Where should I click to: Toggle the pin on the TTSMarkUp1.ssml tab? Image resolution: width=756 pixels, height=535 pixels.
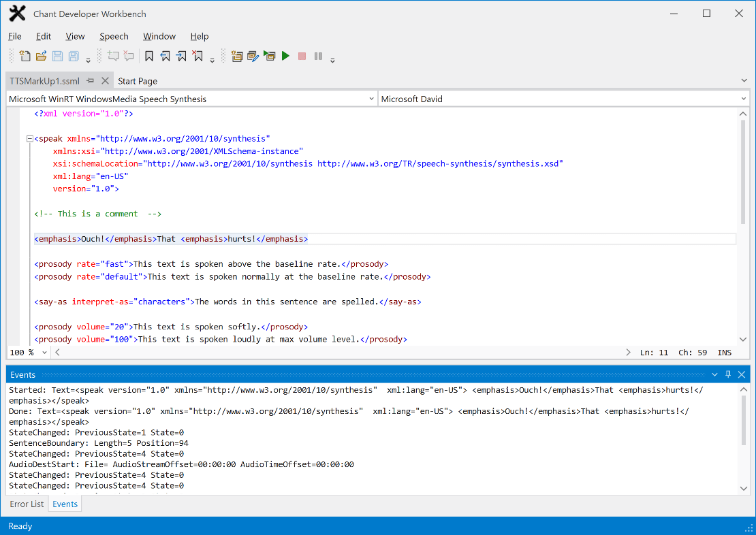tap(90, 80)
